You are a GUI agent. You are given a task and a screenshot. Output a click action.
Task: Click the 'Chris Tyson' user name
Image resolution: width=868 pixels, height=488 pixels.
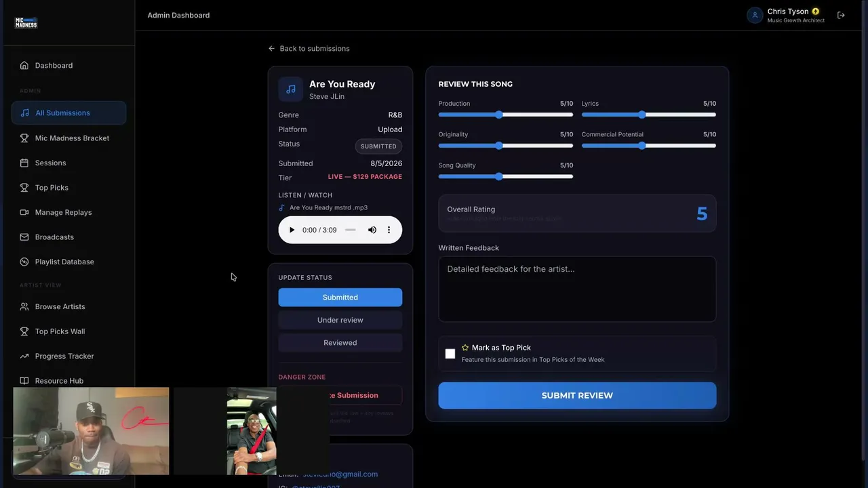point(788,12)
